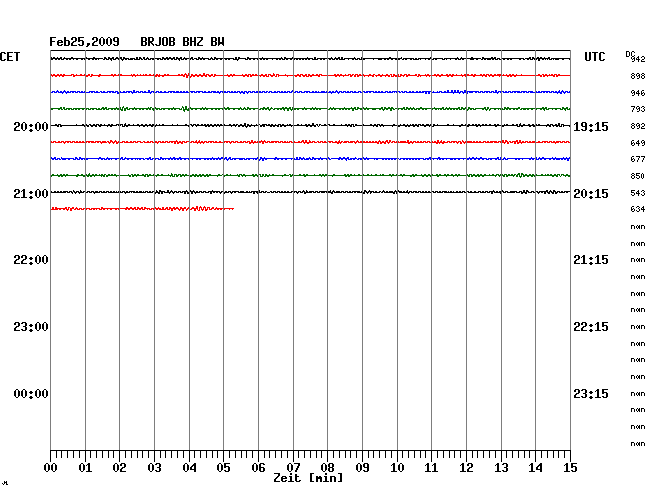Click the DC offset value 946

click(638, 93)
